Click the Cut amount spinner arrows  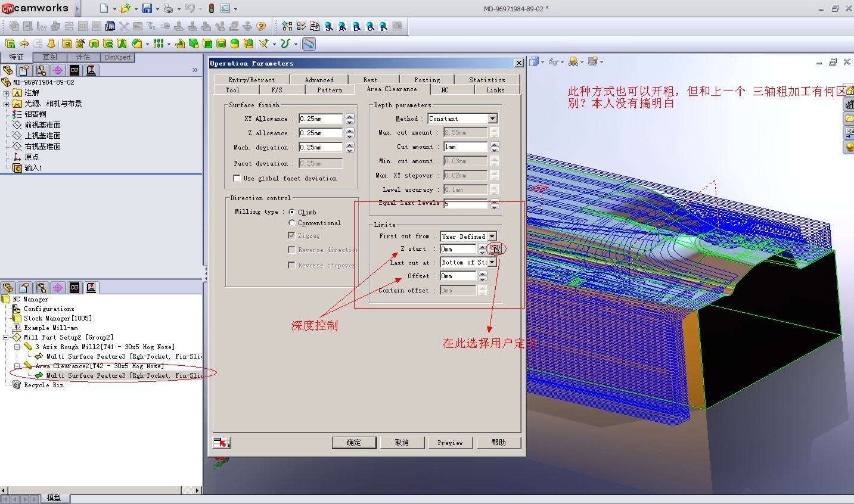tap(495, 147)
